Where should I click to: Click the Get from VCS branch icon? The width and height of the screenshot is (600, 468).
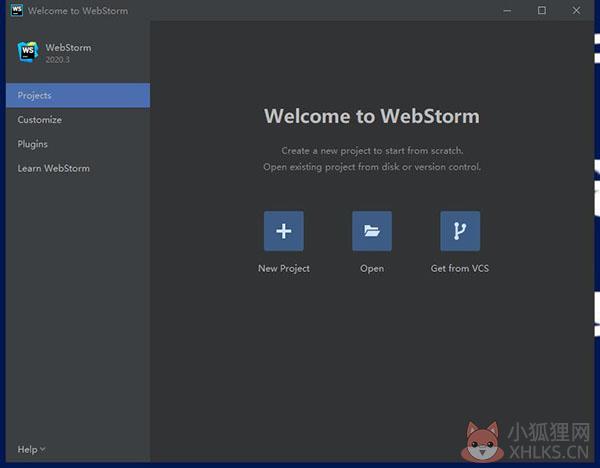[460, 231]
